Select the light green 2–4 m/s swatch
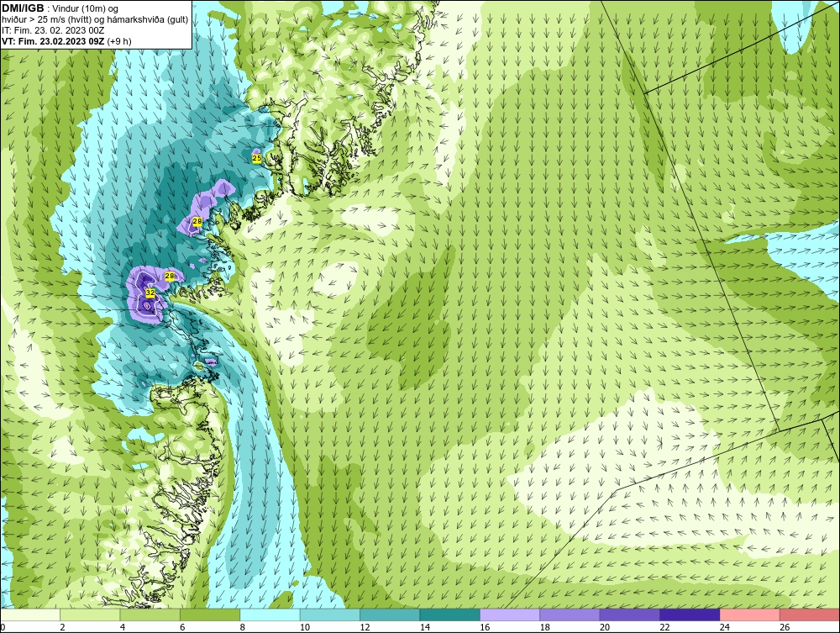840x633 pixels. tap(90, 615)
